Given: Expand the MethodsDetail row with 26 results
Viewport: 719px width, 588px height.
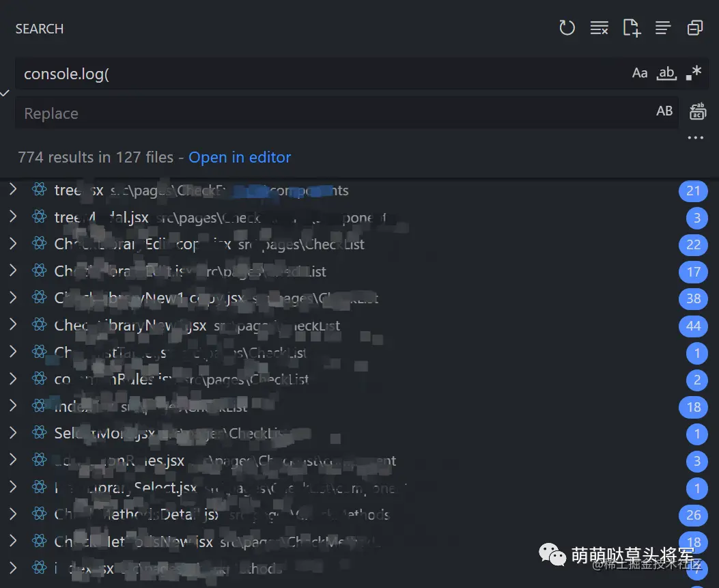Looking at the screenshot, I should coord(13,514).
